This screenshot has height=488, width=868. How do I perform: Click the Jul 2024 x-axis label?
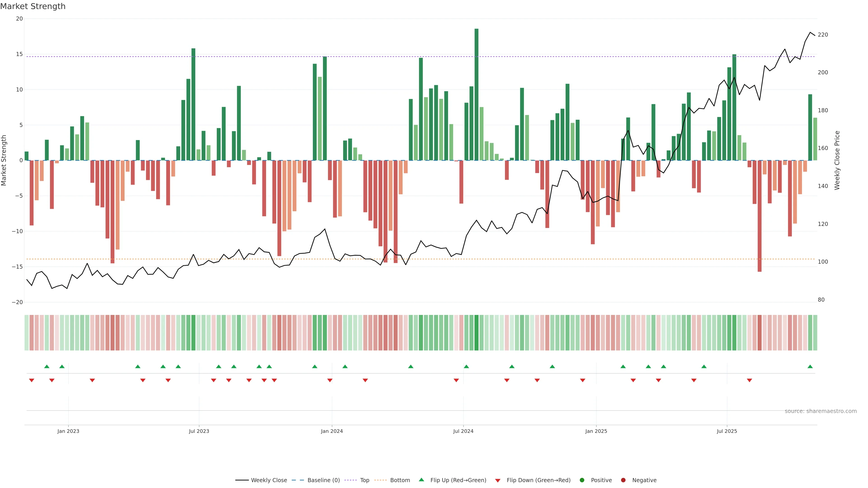point(463,431)
